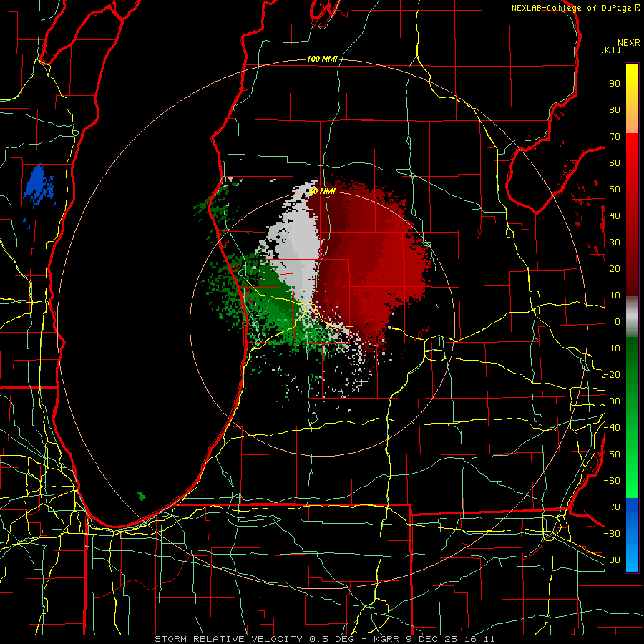Click the large red outbound velocity area

370,263
